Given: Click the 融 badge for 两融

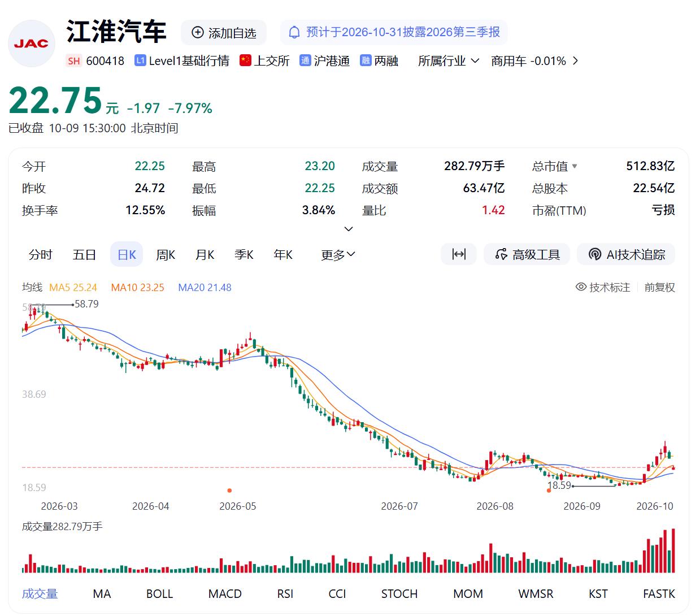Looking at the screenshot, I should point(366,60).
